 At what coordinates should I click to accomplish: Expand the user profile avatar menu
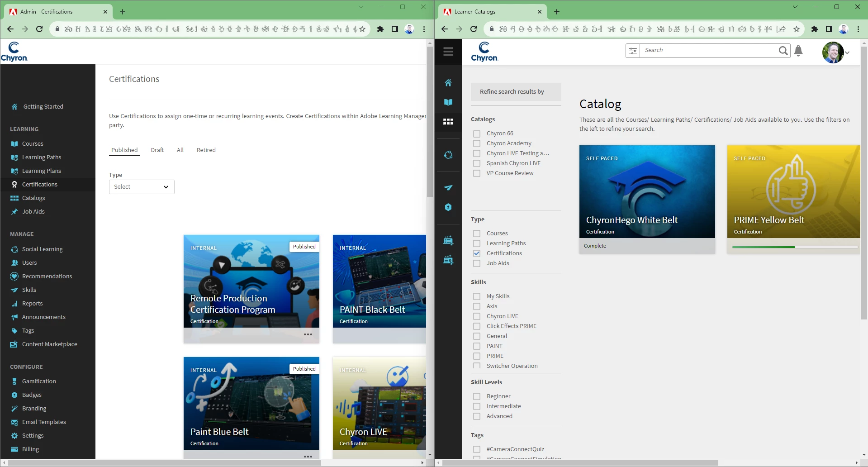coord(835,52)
